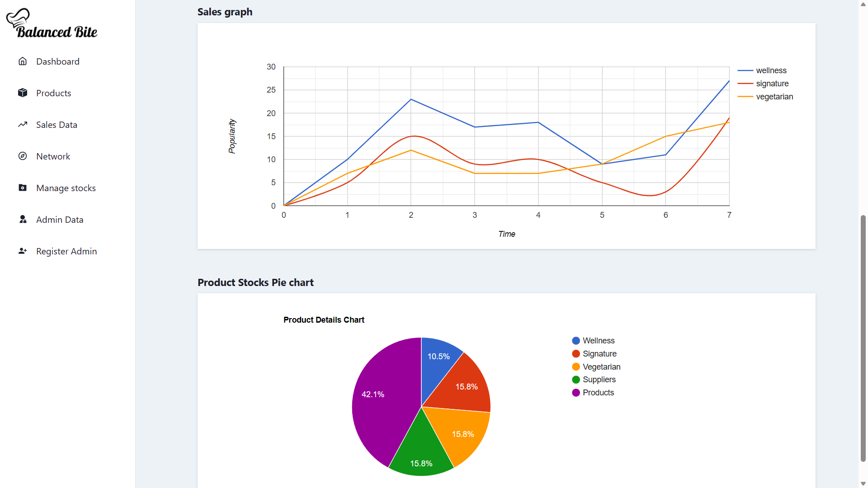Viewport: 868px width, 488px height.
Task: Open the Dashboard link
Action: 58,61
